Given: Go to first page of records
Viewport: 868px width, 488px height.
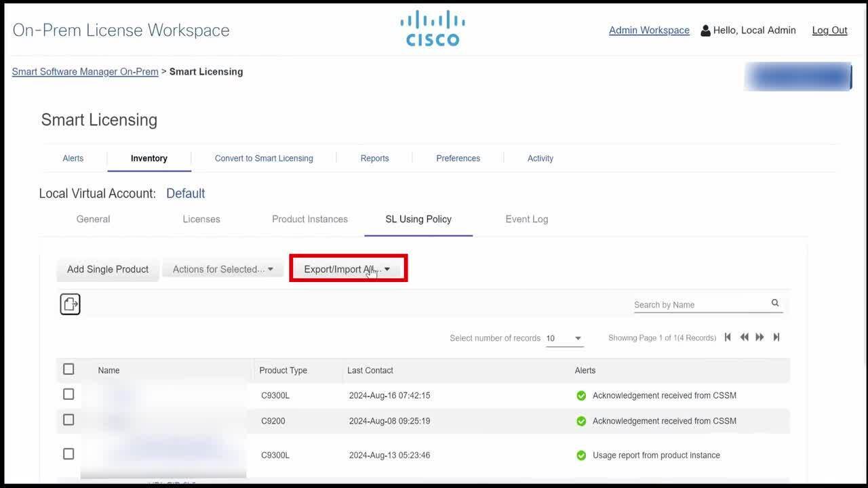Looking at the screenshot, I should click(x=728, y=337).
